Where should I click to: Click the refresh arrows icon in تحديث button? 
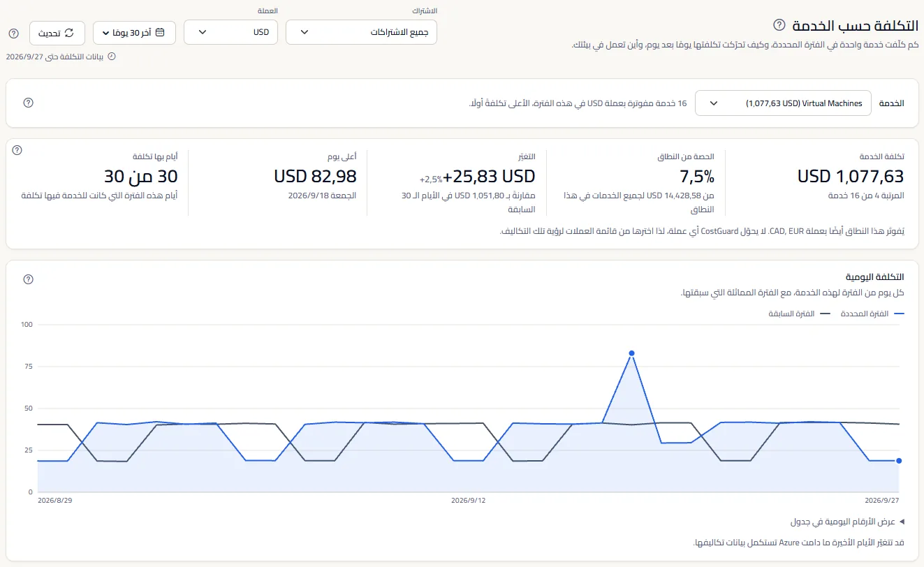(x=69, y=32)
